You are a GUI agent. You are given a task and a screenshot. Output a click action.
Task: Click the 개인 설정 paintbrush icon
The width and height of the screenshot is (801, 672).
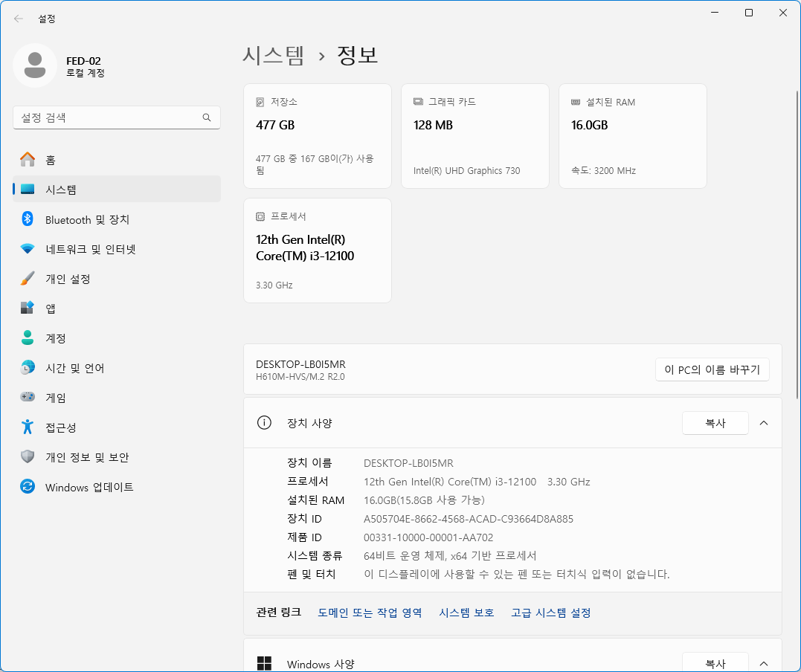(28, 278)
